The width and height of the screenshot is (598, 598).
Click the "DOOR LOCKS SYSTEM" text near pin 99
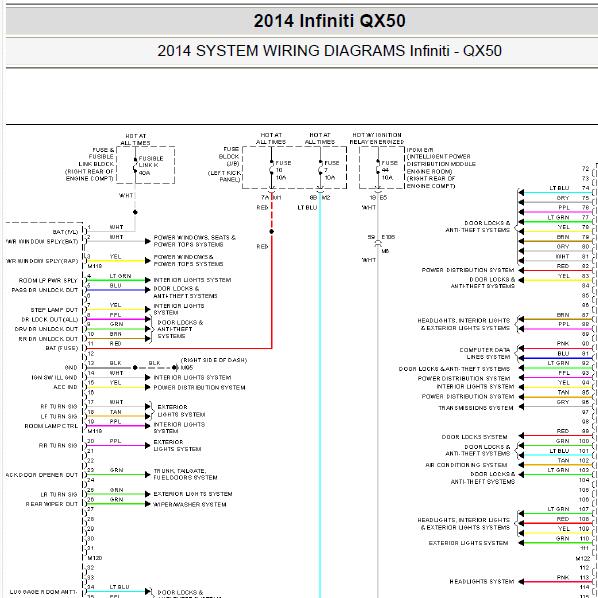click(x=474, y=437)
